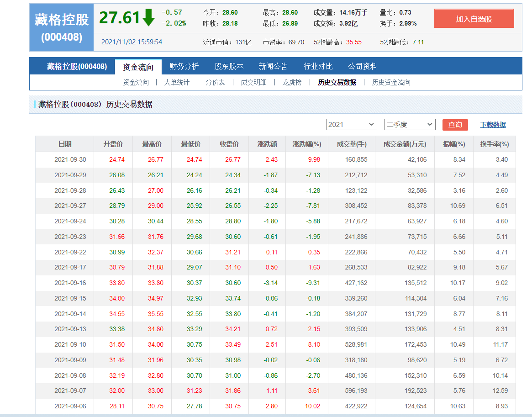Screen dimensions: 532x417
Task: Click turnover rate 12.59 in the 2021-09-07 row
Action: (500, 391)
